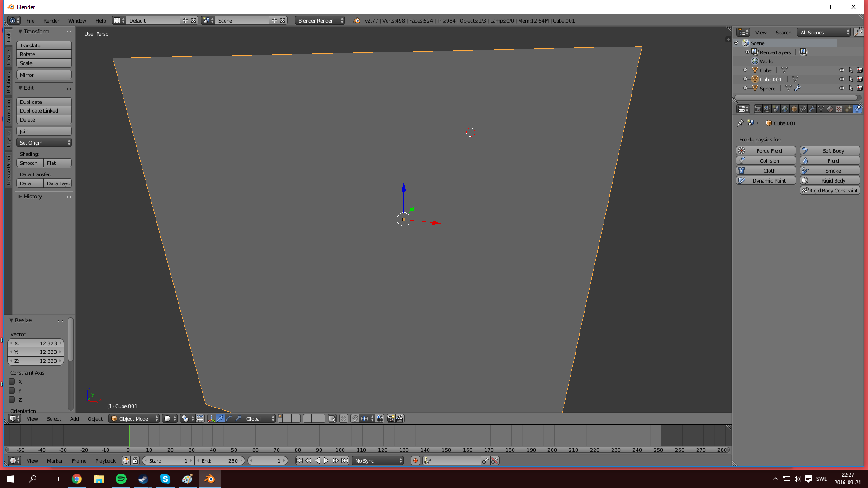Open the Material properties sphere tab
The height and width of the screenshot is (488, 868).
pyautogui.click(x=830, y=109)
